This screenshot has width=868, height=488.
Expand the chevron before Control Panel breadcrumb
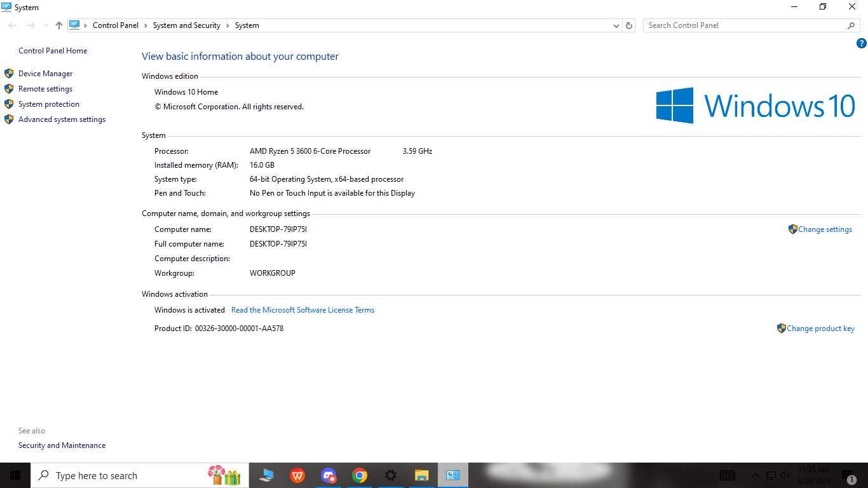[x=86, y=25]
